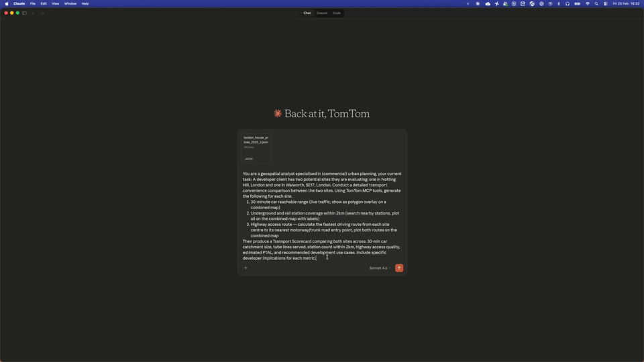
Task: Open the london_house_prices JSON attachment
Action: [256, 148]
